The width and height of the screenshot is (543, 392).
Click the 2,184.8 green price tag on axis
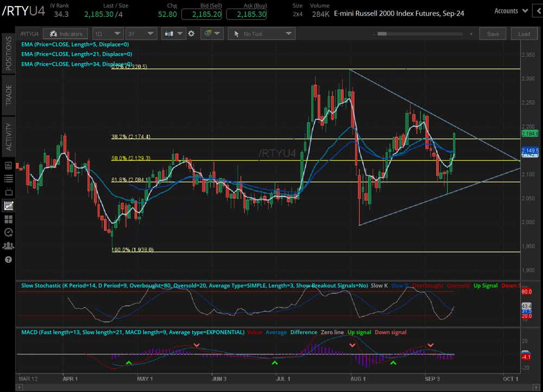[x=530, y=134]
